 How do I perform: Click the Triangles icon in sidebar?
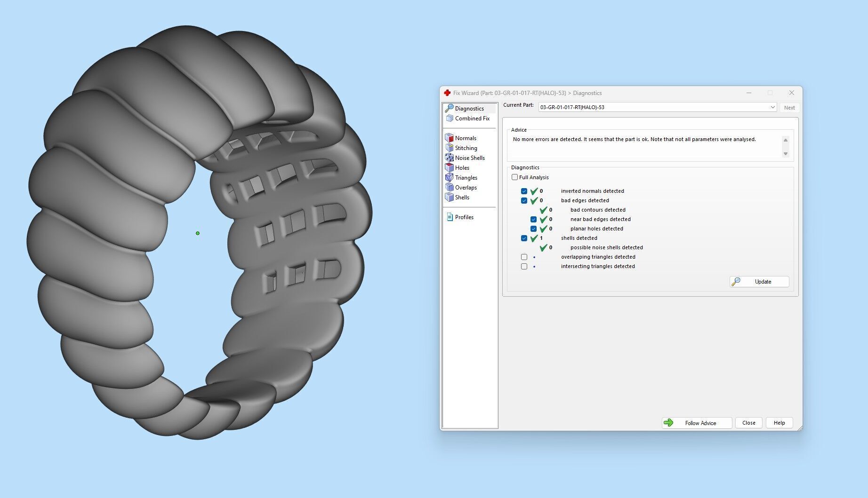(450, 178)
